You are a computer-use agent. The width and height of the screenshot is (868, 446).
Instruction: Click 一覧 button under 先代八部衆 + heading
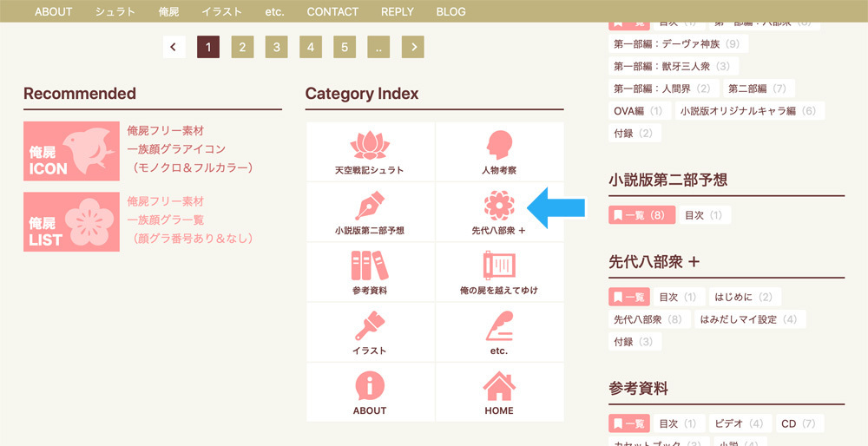click(628, 297)
